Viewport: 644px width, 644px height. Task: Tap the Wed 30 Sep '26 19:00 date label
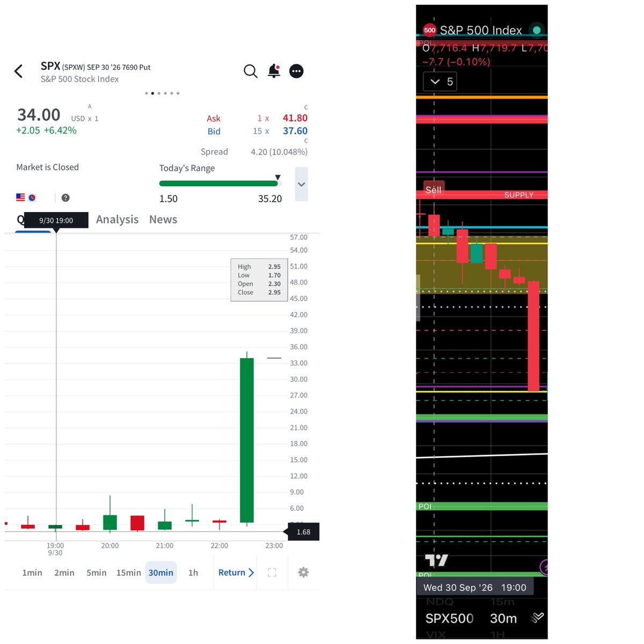[x=474, y=588]
